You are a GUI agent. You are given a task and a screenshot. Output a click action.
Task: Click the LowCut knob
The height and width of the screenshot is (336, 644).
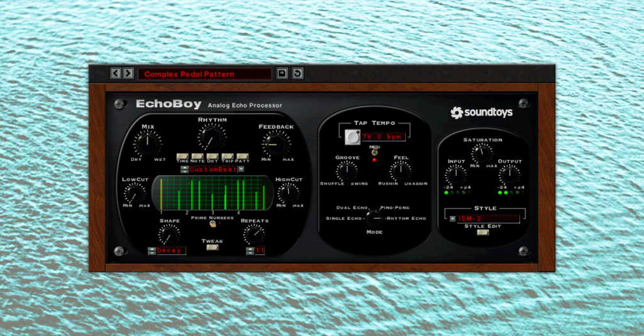click(135, 193)
